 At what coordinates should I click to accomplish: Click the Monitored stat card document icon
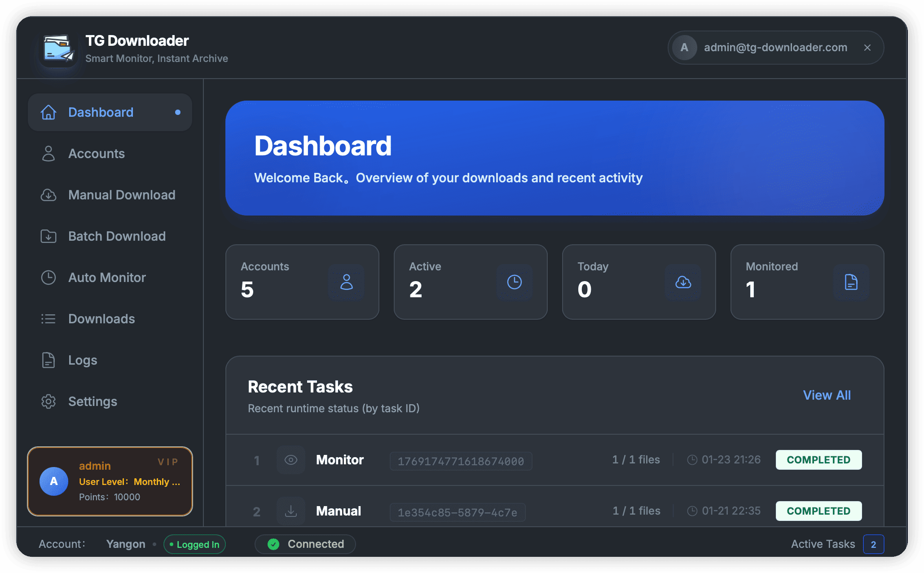(x=851, y=282)
